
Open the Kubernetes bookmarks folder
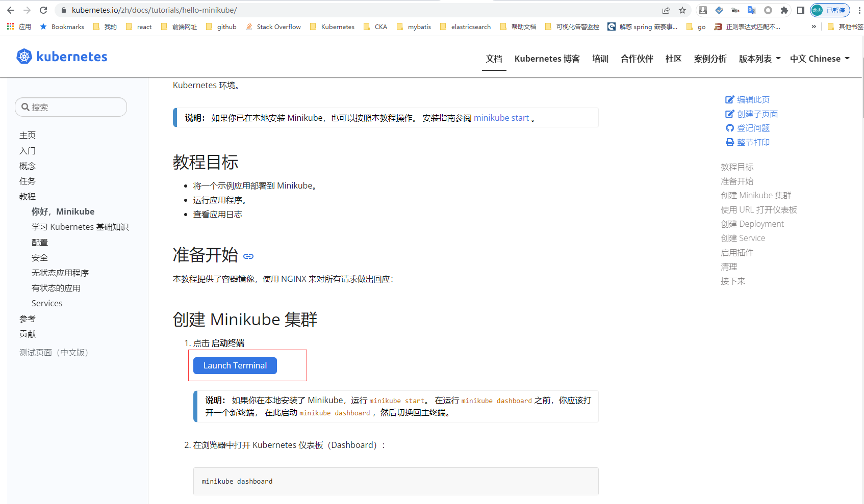[332, 26]
